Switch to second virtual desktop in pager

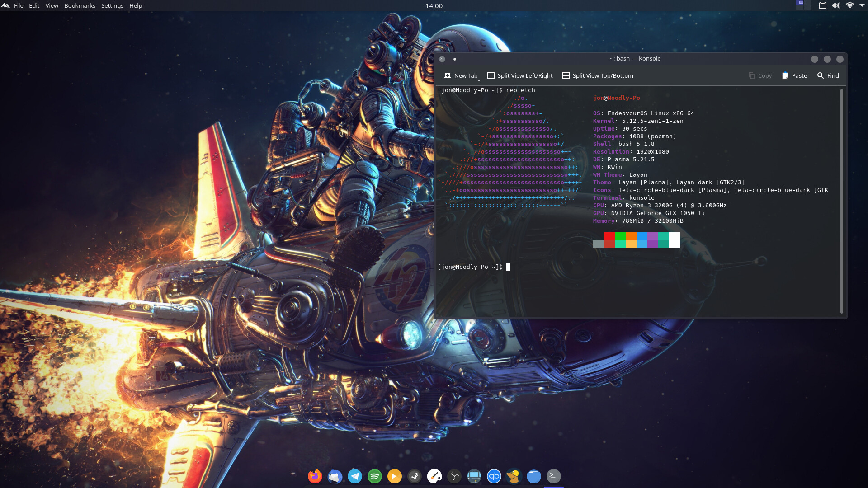807,3
